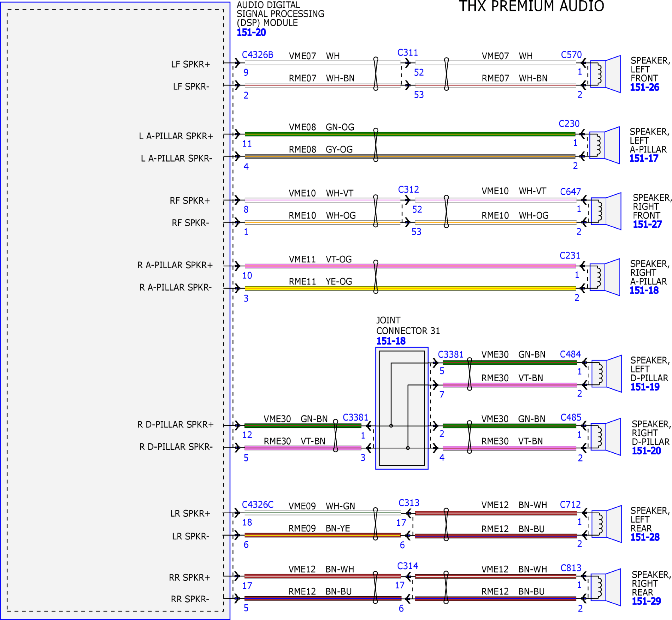Select the RF SPKR- pin label
This screenshot has height=620, width=672.
tap(191, 223)
